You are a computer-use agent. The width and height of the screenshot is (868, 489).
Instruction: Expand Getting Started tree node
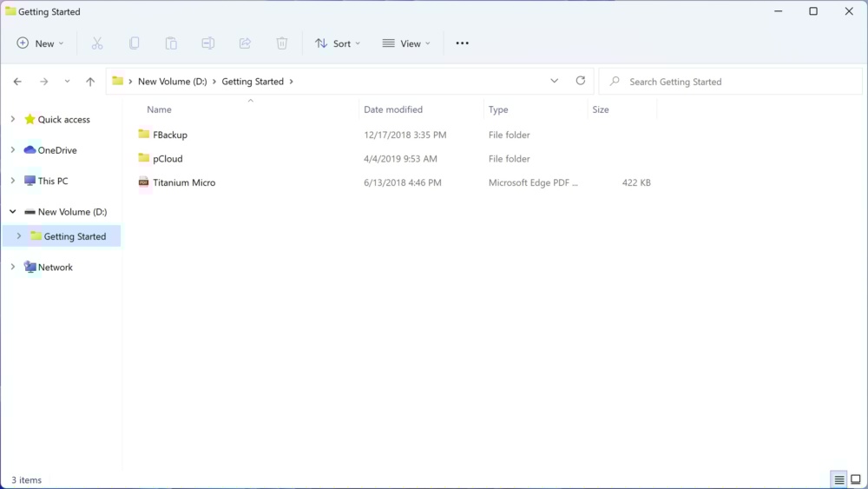[x=19, y=236]
